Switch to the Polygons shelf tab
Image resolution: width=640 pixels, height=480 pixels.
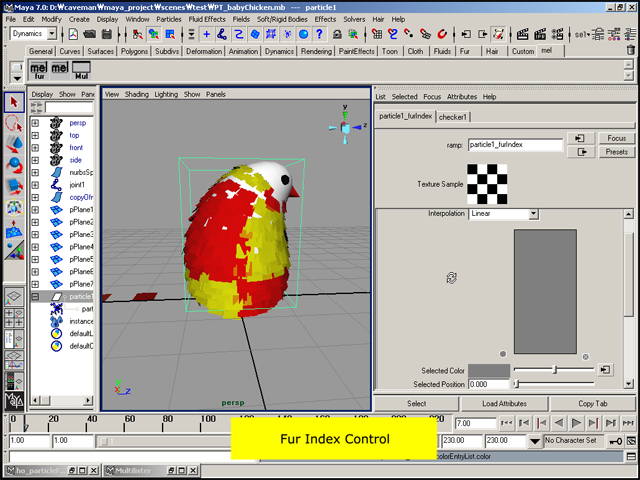point(134,51)
